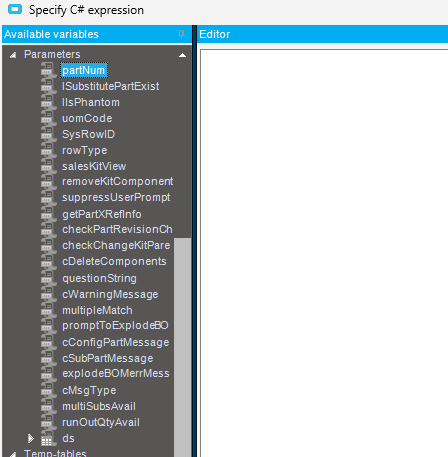The image size is (448, 457).
Task: Select the cSubPartMessage parameter
Action: click(108, 358)
